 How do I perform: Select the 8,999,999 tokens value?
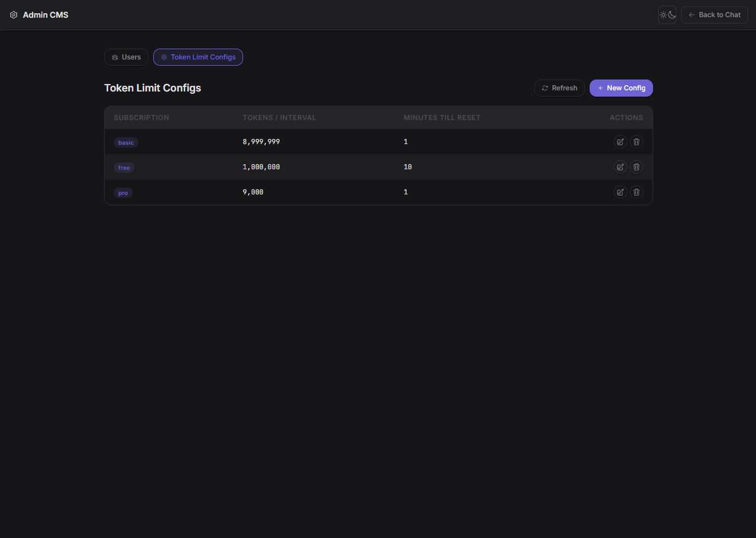261,142
